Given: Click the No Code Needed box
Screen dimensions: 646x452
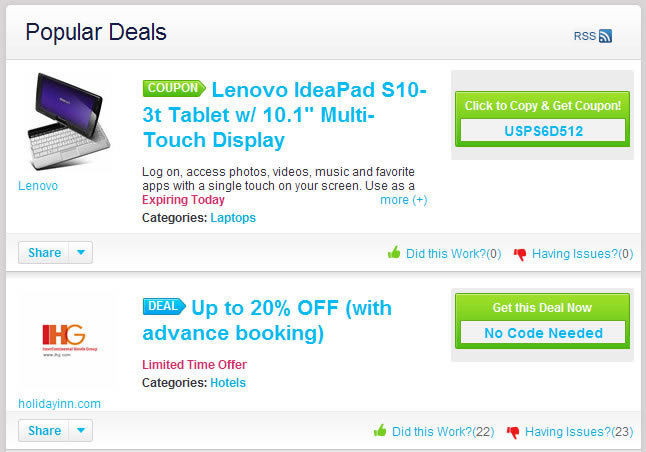Looking at the screenshot, I should [542, 332].
